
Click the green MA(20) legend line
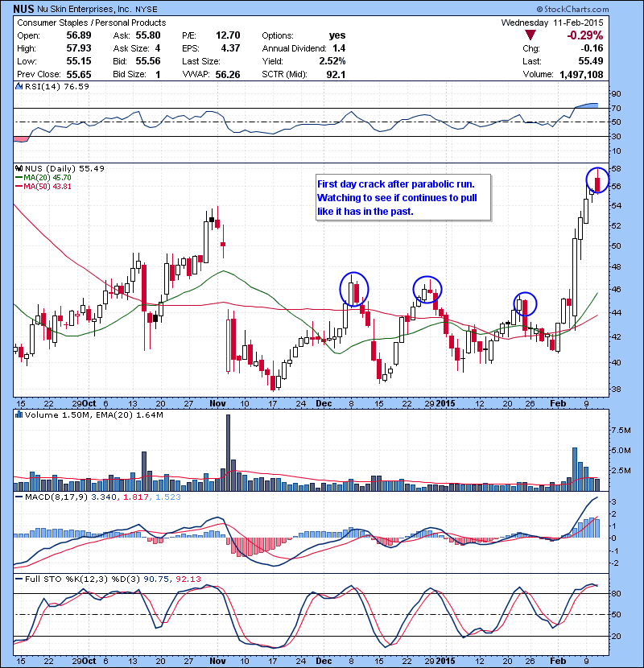(19, 177)
